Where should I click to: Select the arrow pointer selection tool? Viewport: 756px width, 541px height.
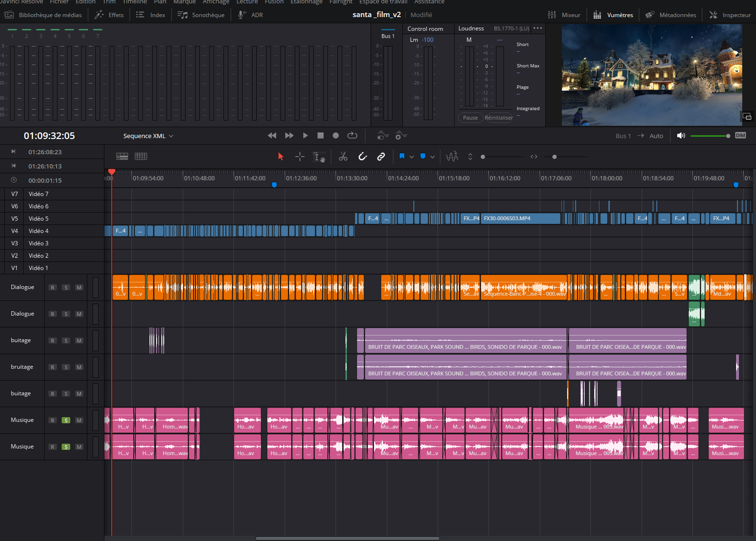tap(280, 157)
